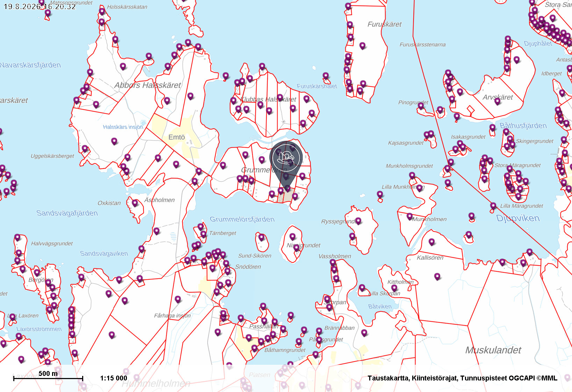Select the 500 m scale bar
This screenshot has height=392, width=572.
click(x=48, y=376)
